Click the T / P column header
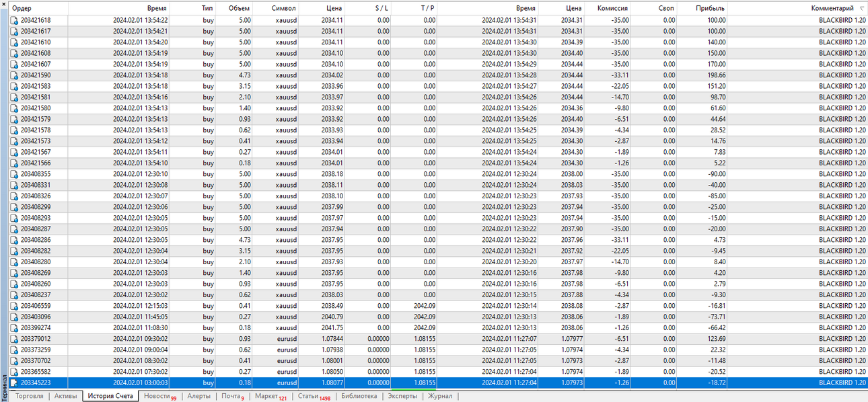 pyautogui.click(x=427, y=8)
